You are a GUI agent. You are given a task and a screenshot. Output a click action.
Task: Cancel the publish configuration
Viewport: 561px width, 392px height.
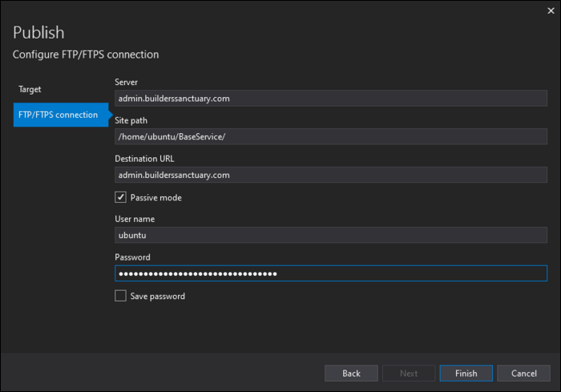tap(523, 374)
